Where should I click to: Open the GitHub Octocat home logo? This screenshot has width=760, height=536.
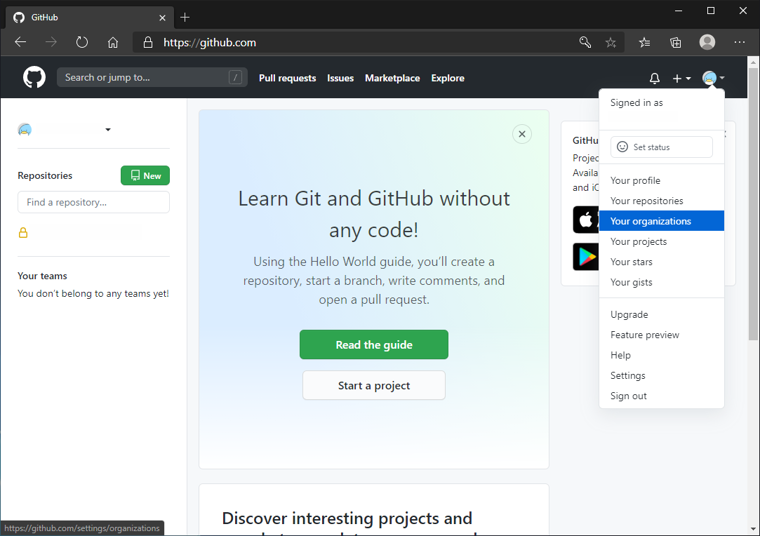34,78
